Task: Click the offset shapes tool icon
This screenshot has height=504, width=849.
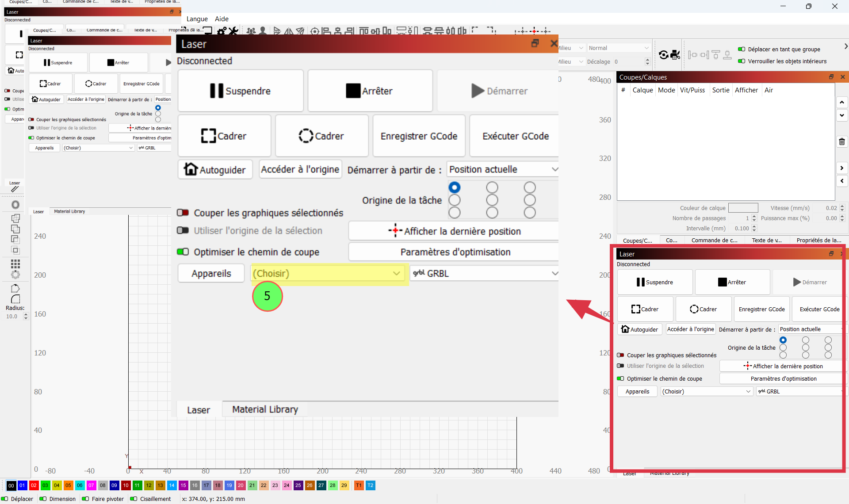Action: 15,205
